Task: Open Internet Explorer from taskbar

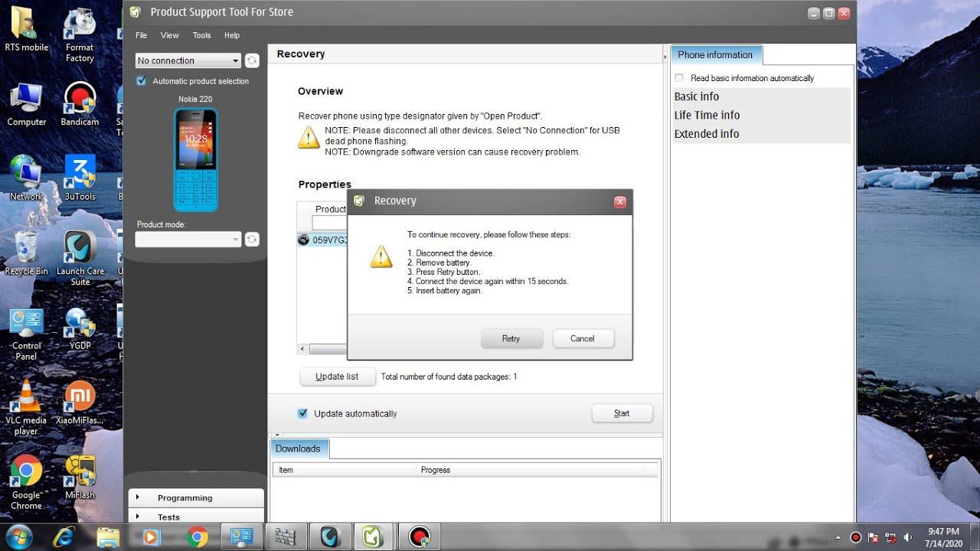Action: tap(64, 537)
